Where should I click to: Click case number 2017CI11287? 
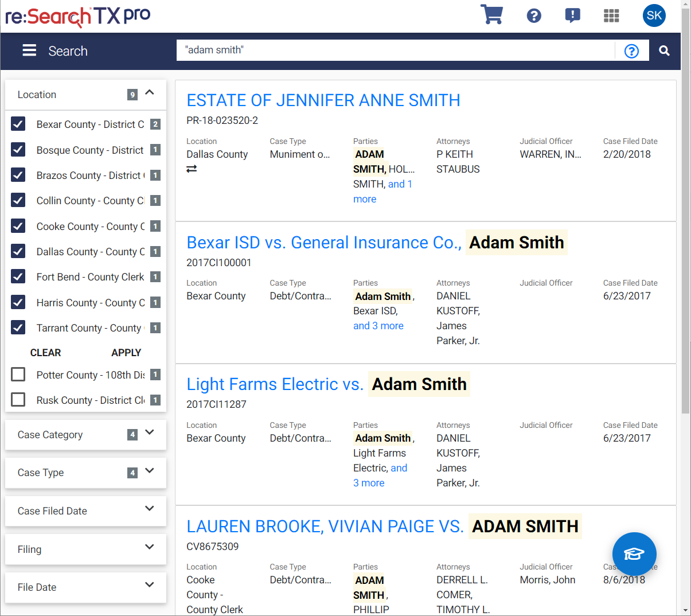click(x=216, y=404)
